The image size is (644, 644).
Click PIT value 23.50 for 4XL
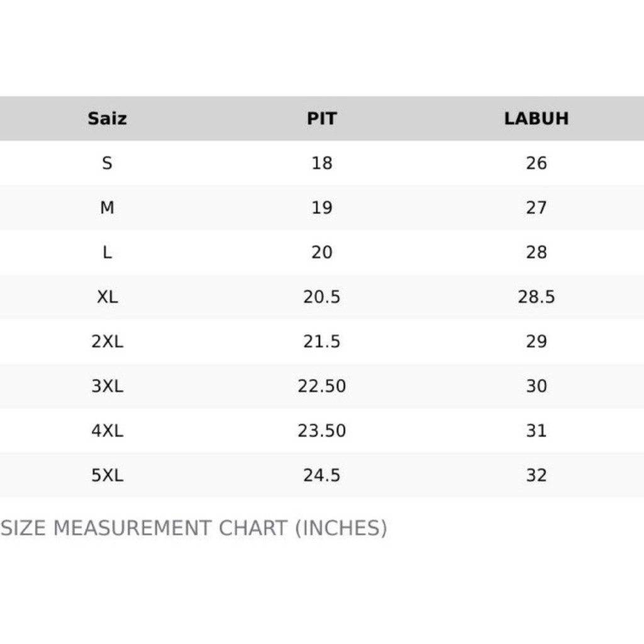click(x=321, y=431)
